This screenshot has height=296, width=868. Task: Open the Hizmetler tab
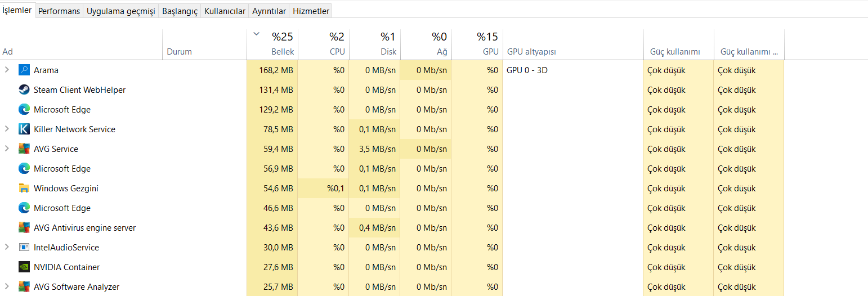point(311,11)
